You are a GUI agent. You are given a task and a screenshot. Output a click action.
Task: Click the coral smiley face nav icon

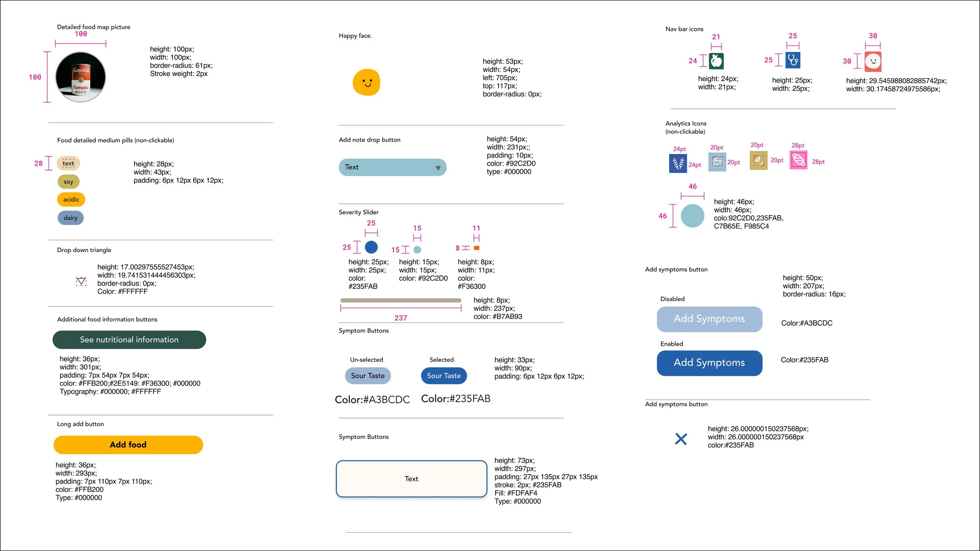tap(873, 61)
